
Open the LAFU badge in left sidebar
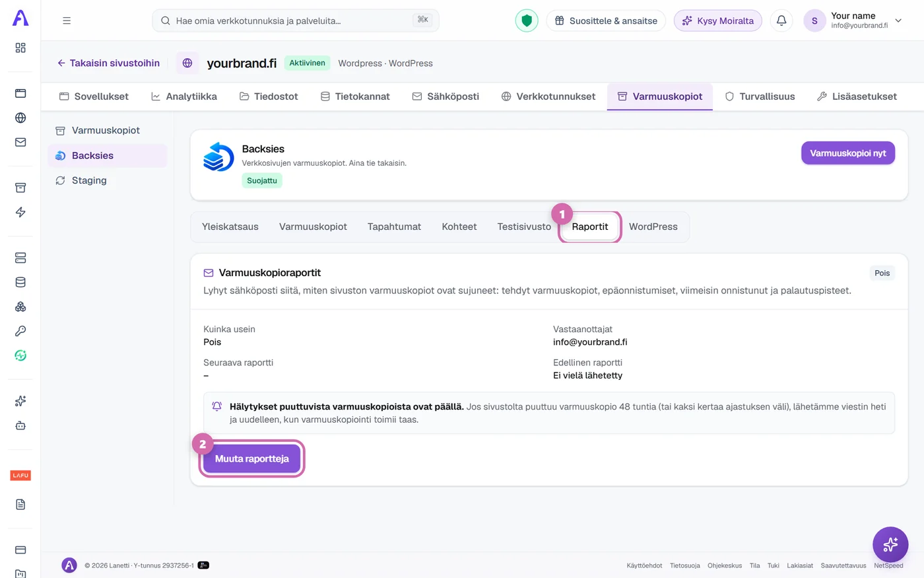(20, 476)
